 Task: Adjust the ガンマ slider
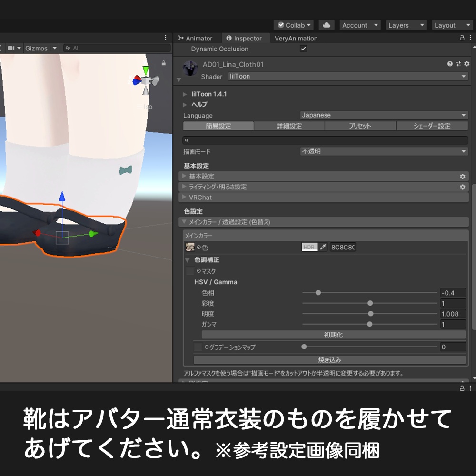click(x=369, y=324)
